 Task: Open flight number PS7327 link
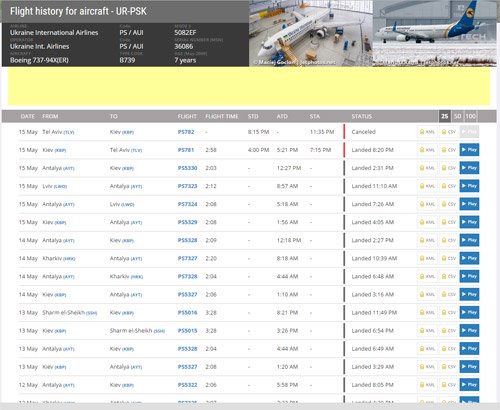(187, 258)
